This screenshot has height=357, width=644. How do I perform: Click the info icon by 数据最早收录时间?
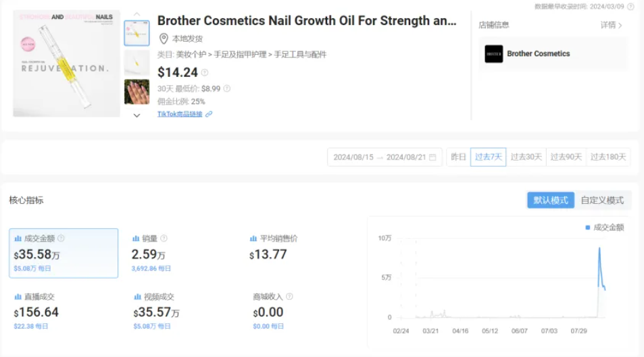coord(630,6)
